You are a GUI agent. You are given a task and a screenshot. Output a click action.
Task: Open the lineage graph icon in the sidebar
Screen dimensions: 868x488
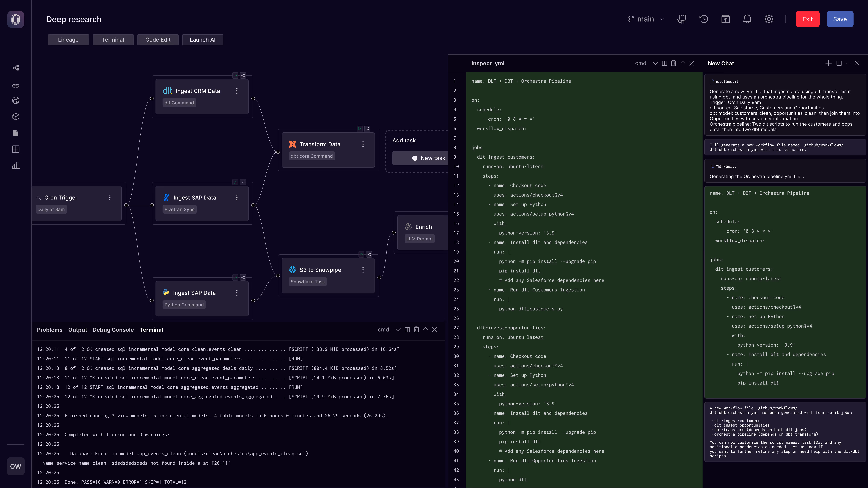tap(16, 67)
